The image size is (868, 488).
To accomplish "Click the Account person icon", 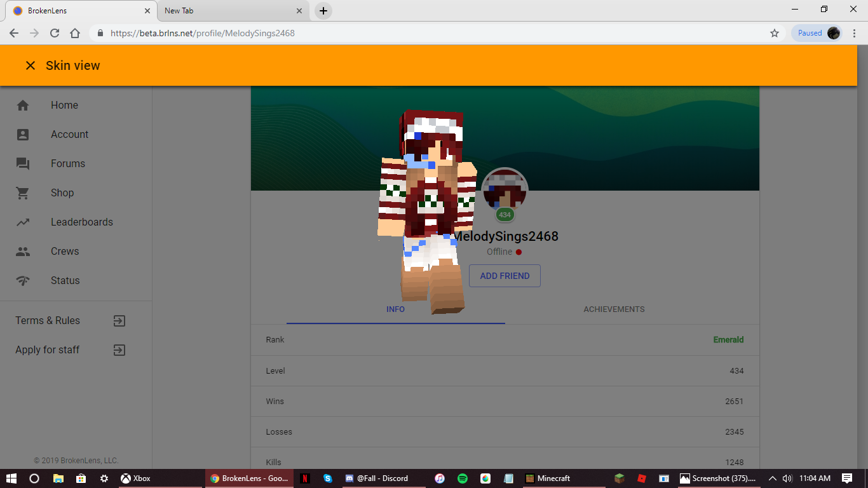I will click(x=23, y=135).
